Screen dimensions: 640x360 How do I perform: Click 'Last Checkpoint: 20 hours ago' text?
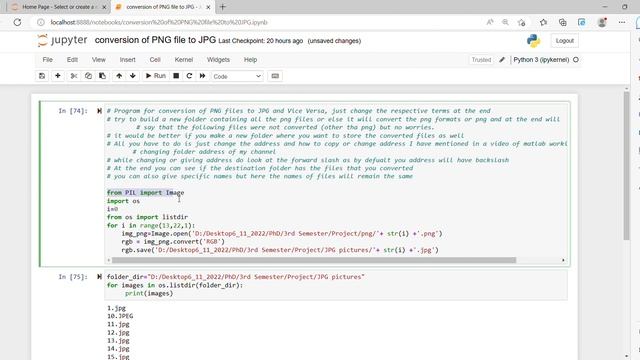[x=260, y=41]
